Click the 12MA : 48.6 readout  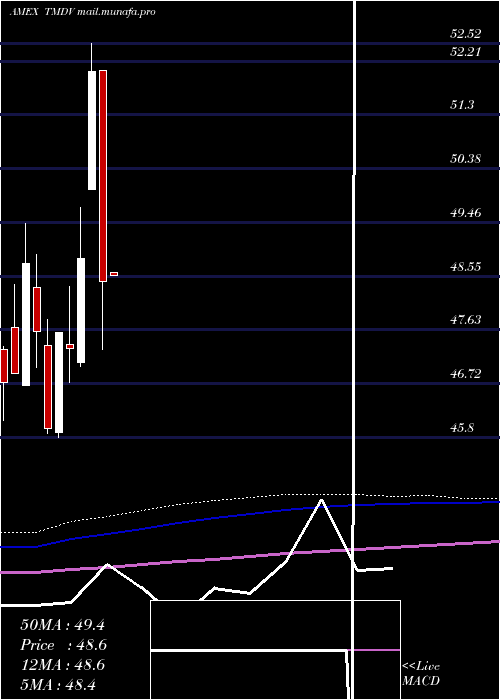coord(62,665)
